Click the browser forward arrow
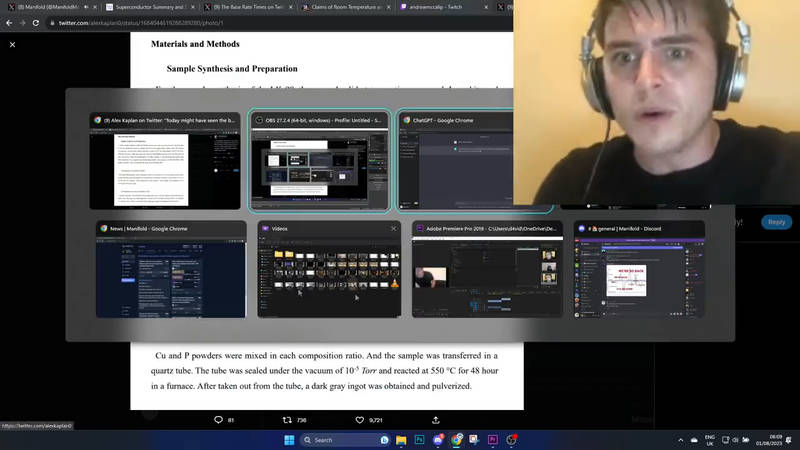The image size is (800, 450). [x=22, y=23]
